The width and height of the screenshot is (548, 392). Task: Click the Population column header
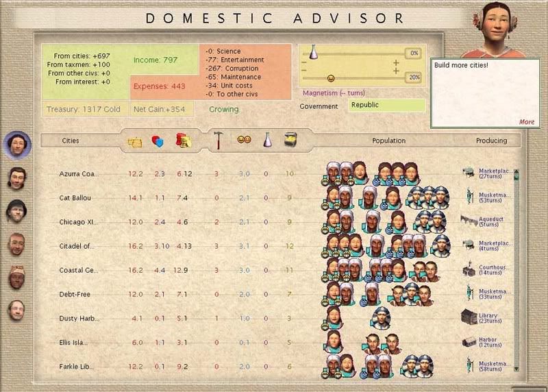(388, 140)
